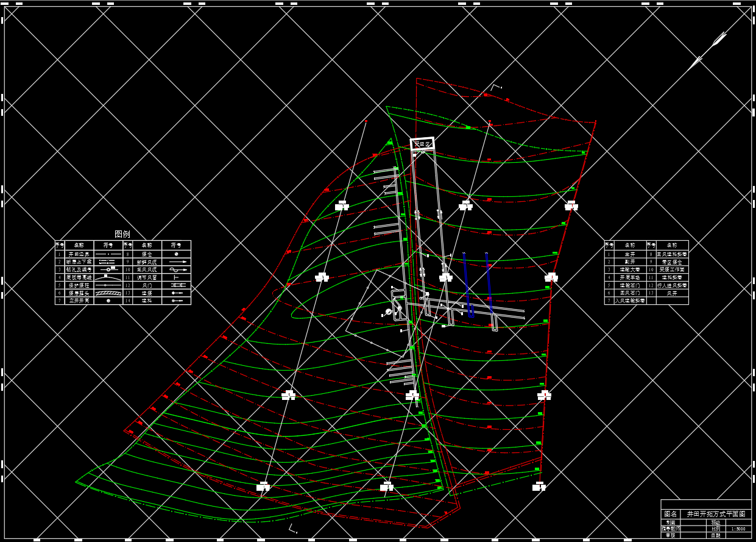756x542 pixels.
Task: Pick the 钻孔及编号 legend symbol
Action: click(x=107, y=269)
